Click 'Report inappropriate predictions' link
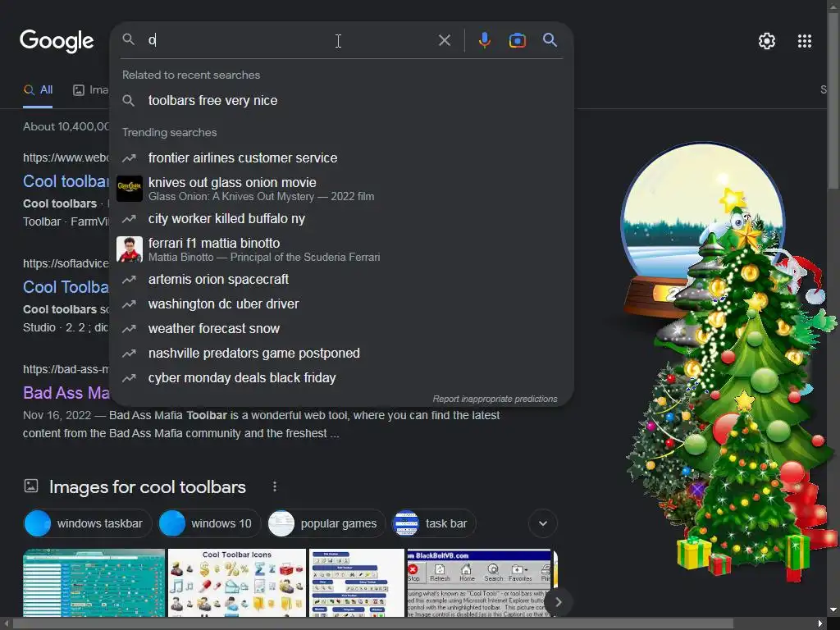840x630 pixels. 495,399
